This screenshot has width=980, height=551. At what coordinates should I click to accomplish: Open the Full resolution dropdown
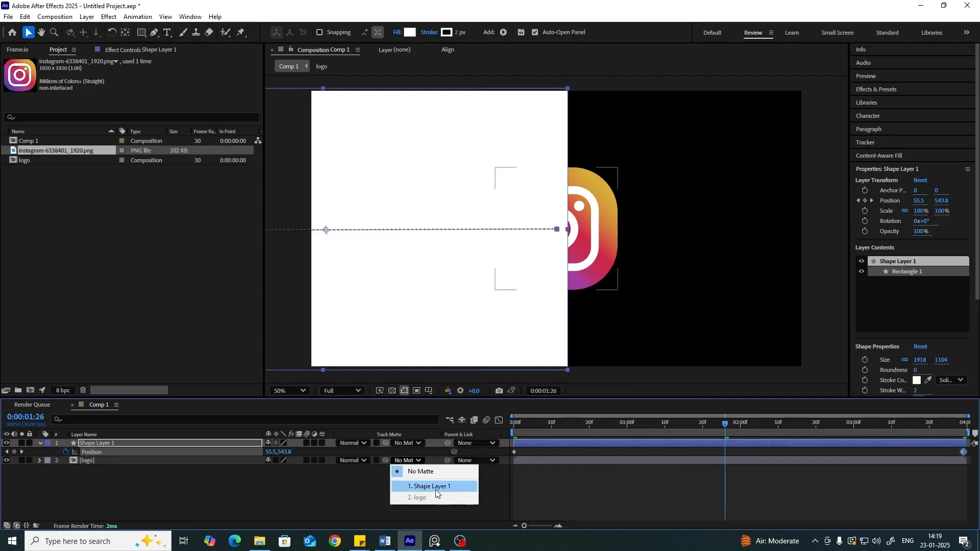coord(342,391)
